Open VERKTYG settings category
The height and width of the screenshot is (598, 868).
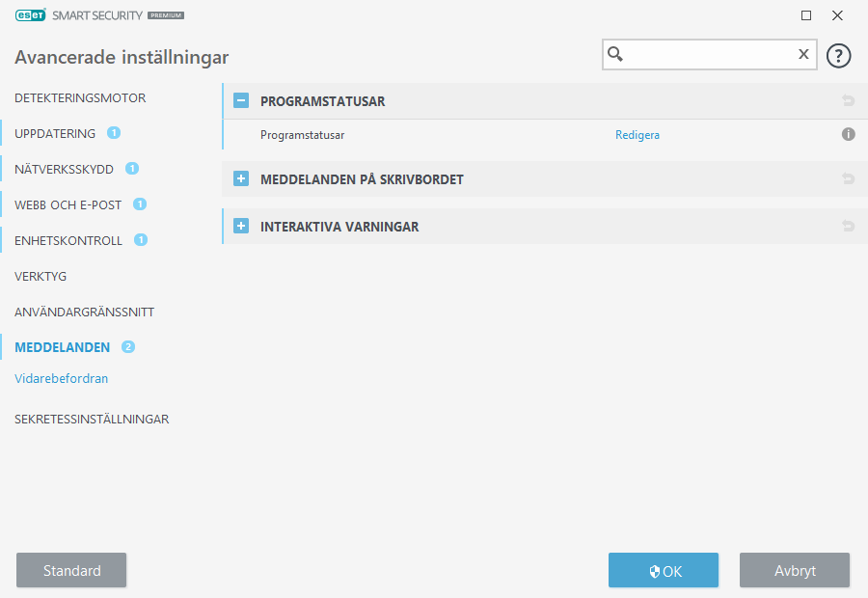(x=41, y=276)
